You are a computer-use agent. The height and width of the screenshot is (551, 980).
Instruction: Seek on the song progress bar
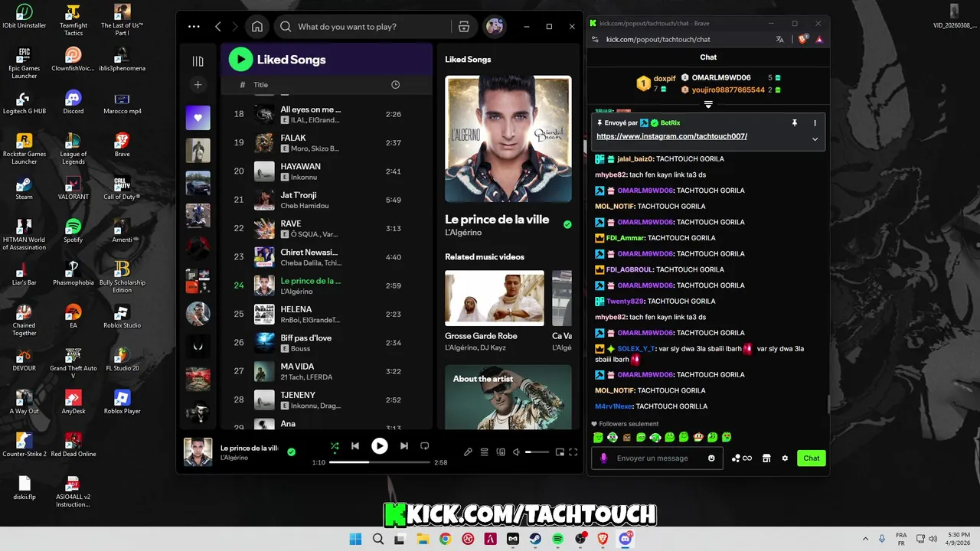click(380, 462)
